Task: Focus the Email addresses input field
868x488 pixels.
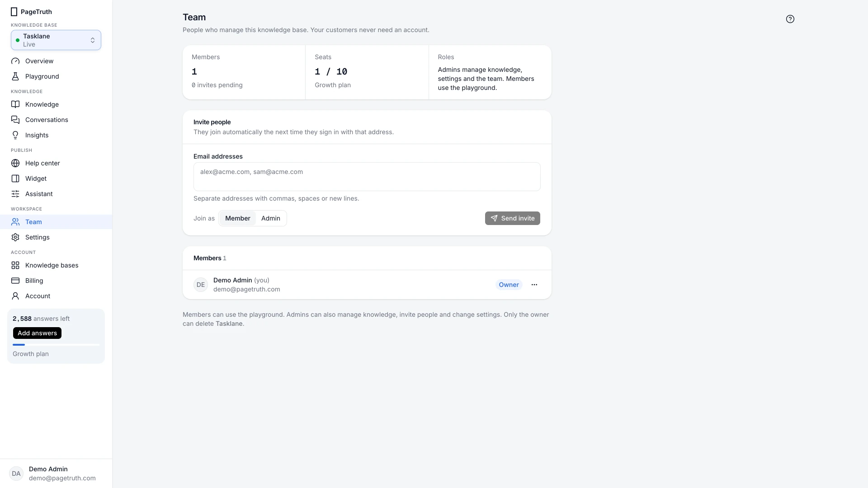Action: (x=367, y=177)
